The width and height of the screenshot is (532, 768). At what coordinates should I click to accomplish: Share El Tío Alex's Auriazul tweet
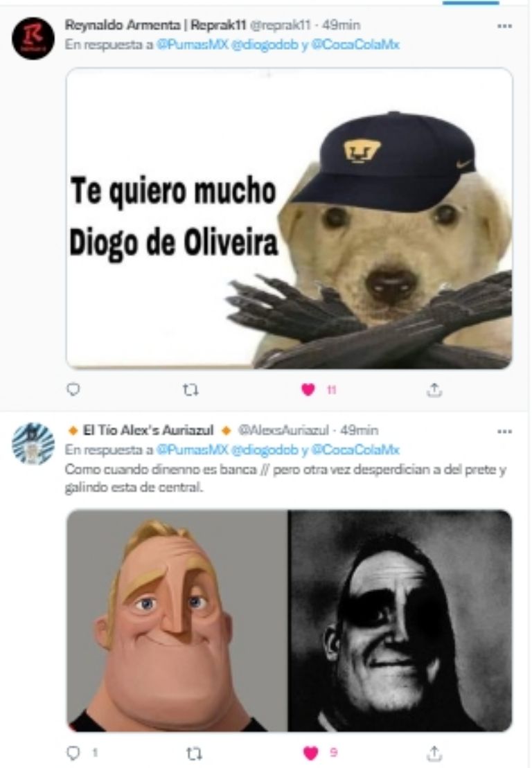(x=434, y=753)
